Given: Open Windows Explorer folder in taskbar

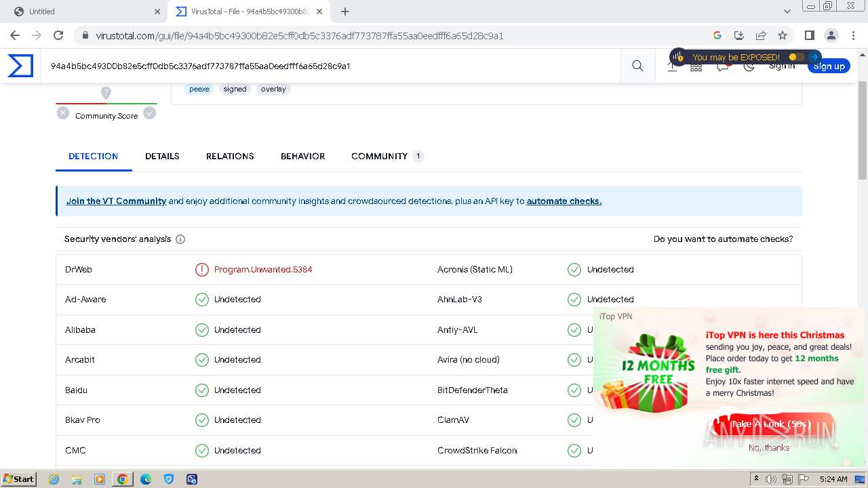Looking at the screenshot, I should (x=77, y=479).
